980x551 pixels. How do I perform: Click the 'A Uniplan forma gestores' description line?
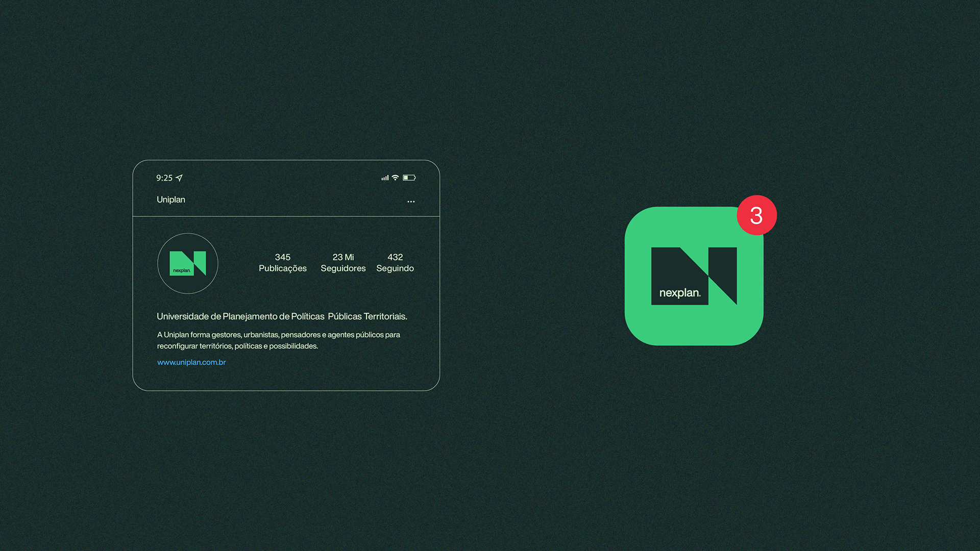(278, 335)
